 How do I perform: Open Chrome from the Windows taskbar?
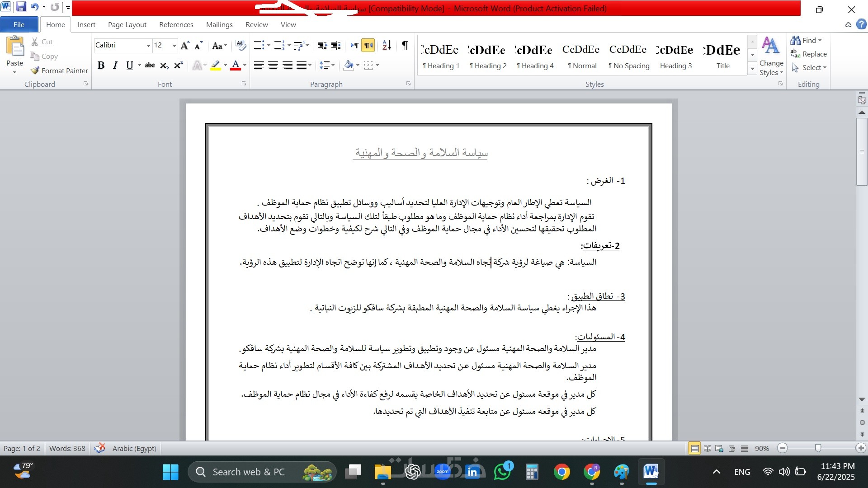(x=561, y=472)
